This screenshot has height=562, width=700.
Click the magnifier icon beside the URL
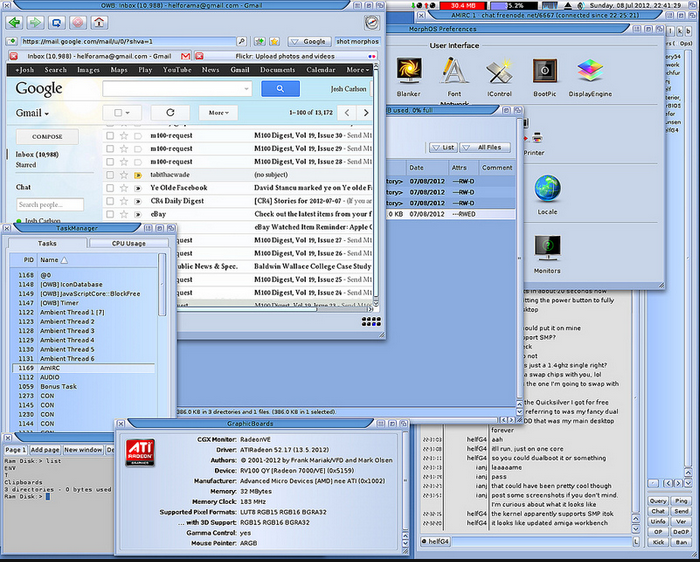pyautogui.click(x=242, y=42)
